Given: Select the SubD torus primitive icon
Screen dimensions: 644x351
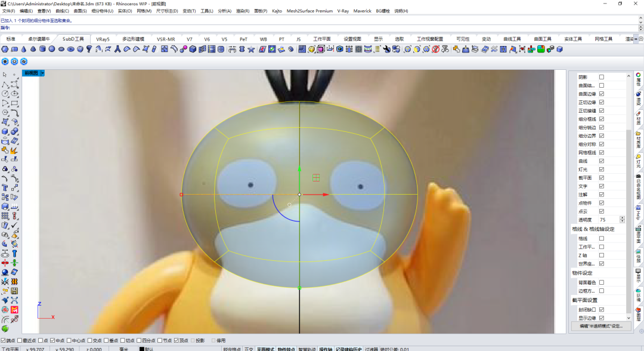Looking at the screenshot, I should (70, 50).
